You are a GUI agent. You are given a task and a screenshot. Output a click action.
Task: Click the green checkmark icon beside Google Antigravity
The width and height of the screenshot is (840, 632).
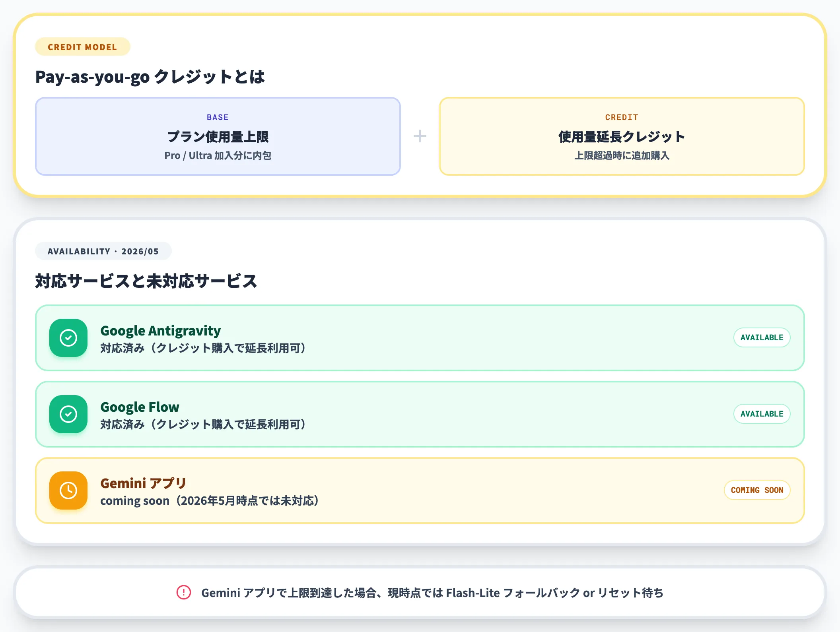tap(68, 338)
